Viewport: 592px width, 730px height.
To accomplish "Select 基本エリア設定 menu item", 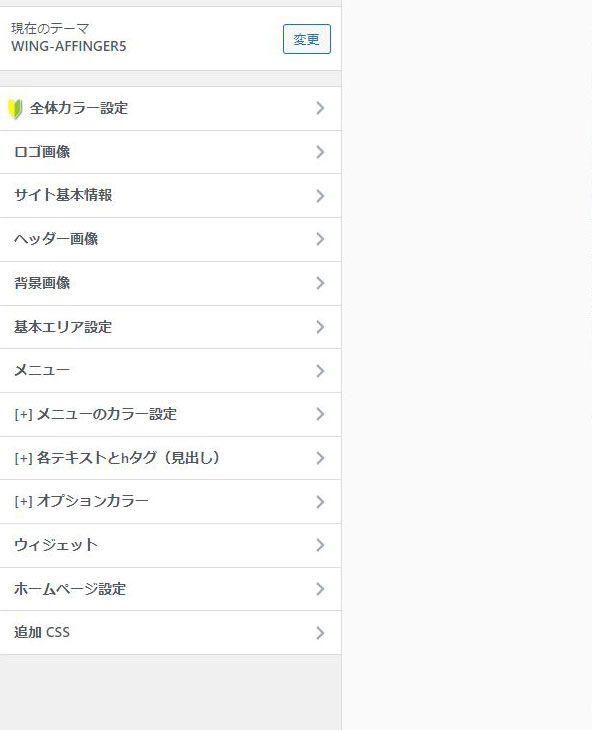I will [x=170, y=327].
